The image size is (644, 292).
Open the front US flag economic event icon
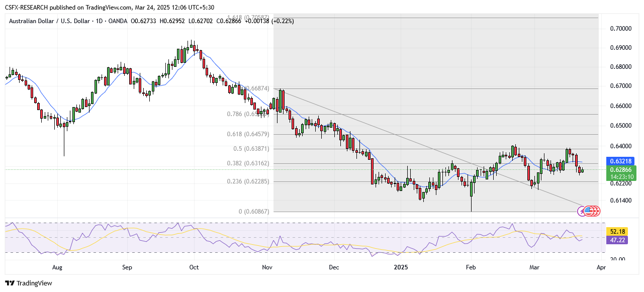tap(588, 211)
